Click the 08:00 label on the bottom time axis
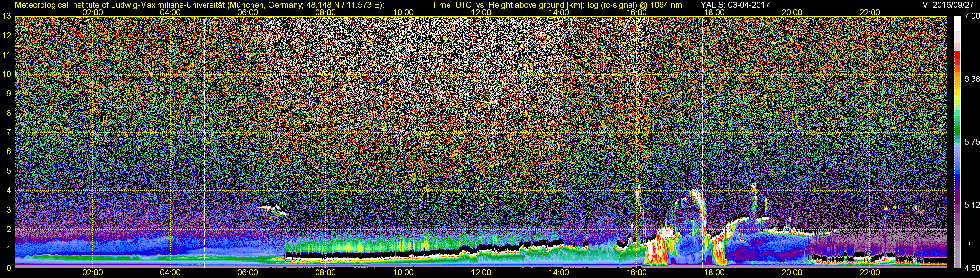Screen dimensions: 980x278 click(325, 273)
